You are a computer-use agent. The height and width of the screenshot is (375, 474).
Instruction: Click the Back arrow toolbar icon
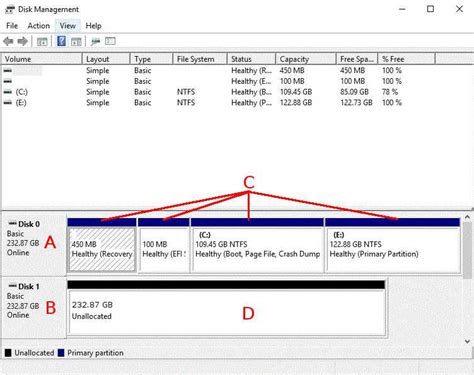8,41
